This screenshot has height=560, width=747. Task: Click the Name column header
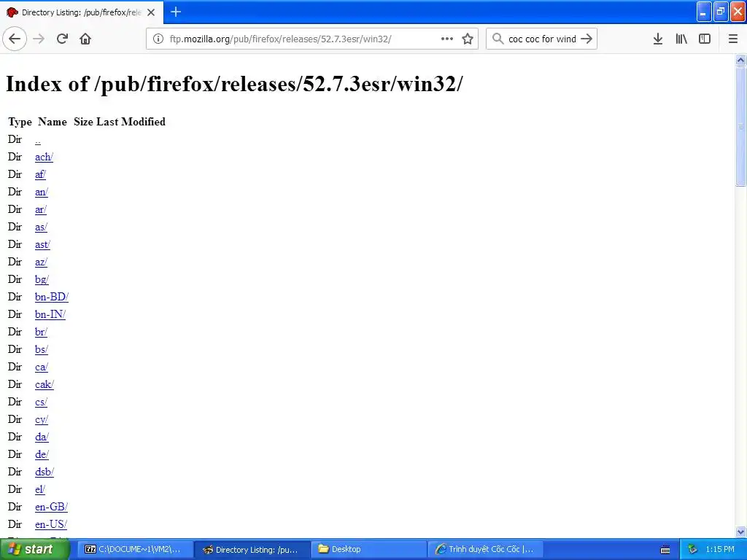53,122
